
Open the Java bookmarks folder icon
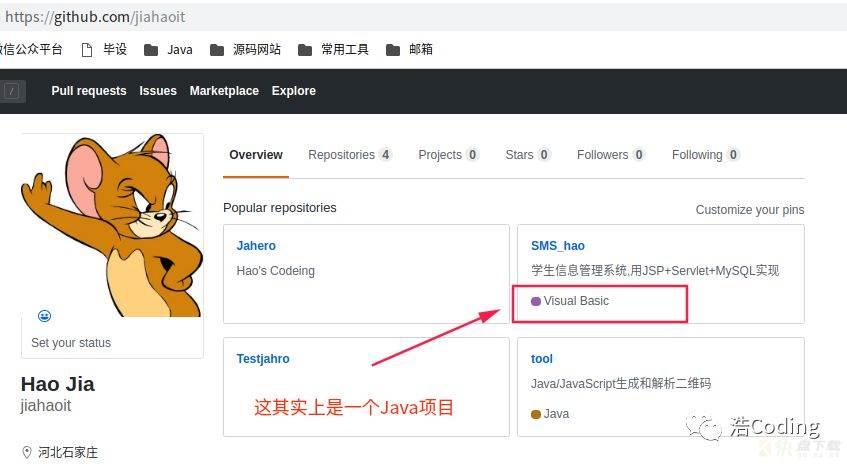tap(151, 50)
